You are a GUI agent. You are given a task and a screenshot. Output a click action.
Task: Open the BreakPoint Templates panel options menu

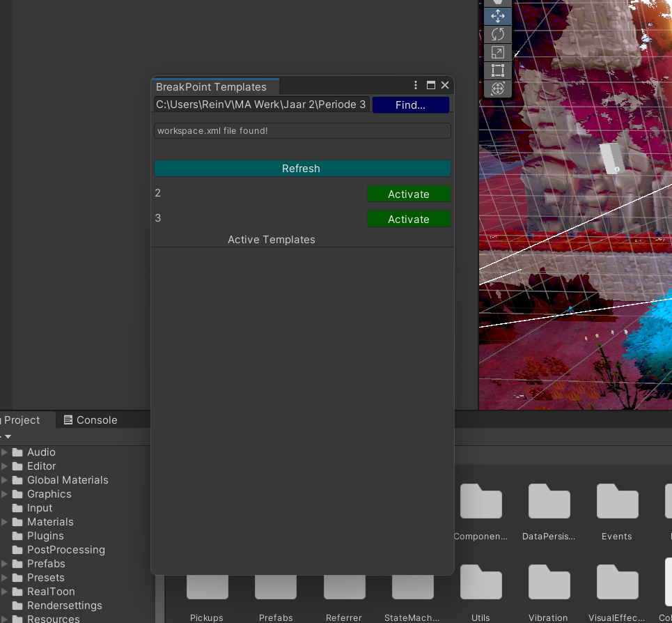(x=415, y=84)
